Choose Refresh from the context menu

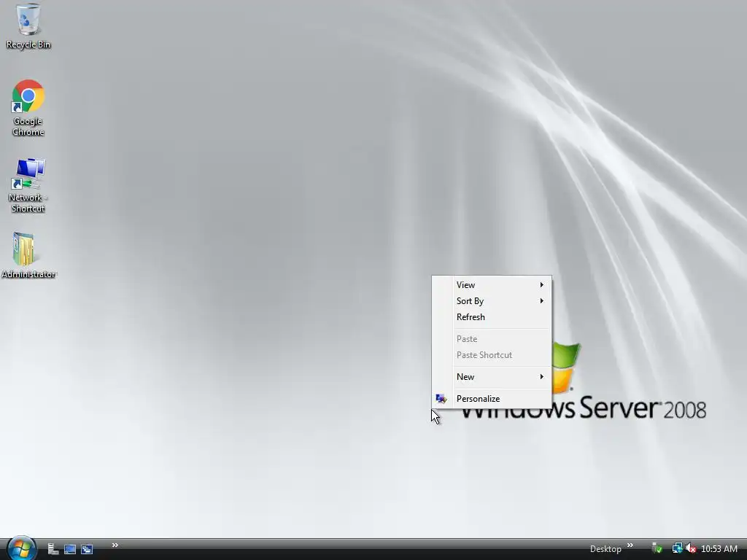pos(492,317)
